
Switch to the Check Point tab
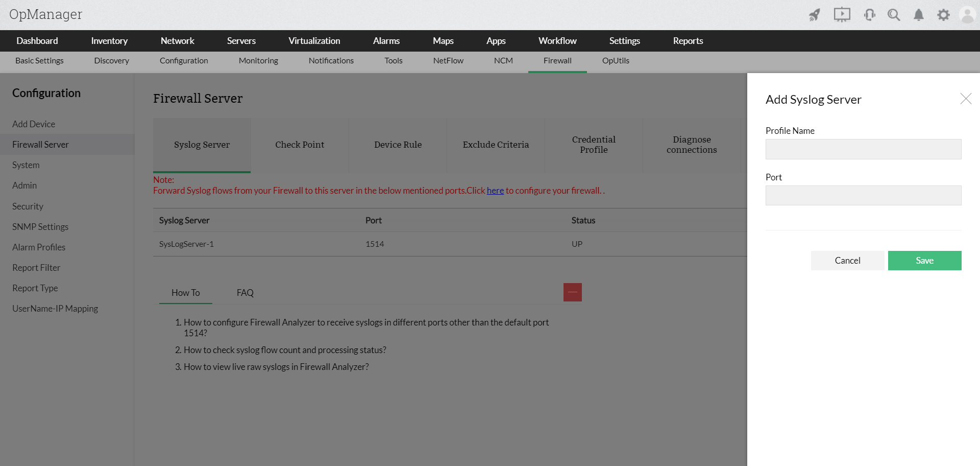[x=300, y=145]
